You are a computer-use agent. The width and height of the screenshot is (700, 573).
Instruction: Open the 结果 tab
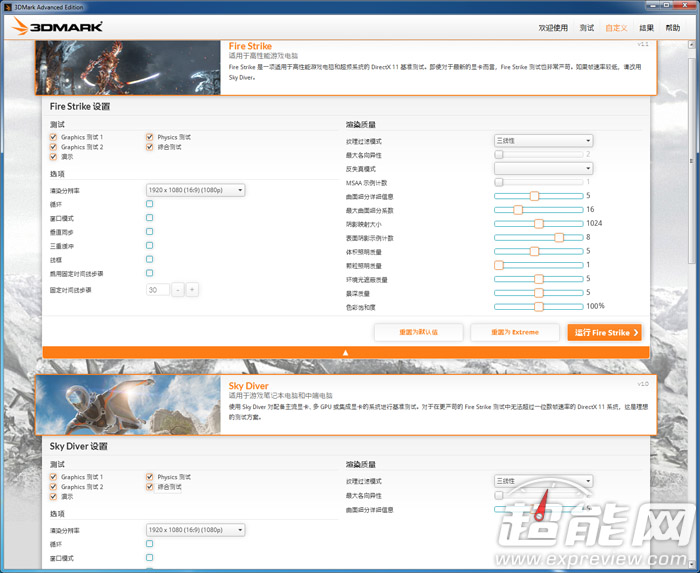coord(646,28)
